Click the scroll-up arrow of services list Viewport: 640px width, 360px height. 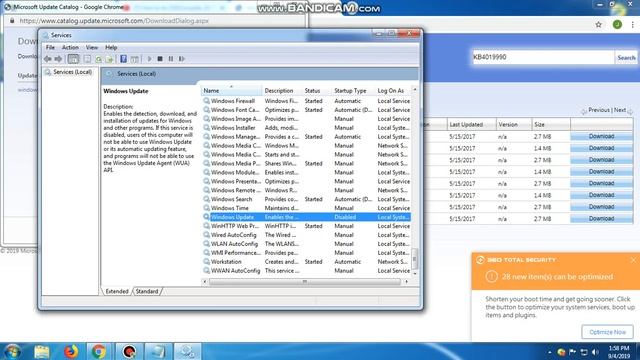coord(415,89)
